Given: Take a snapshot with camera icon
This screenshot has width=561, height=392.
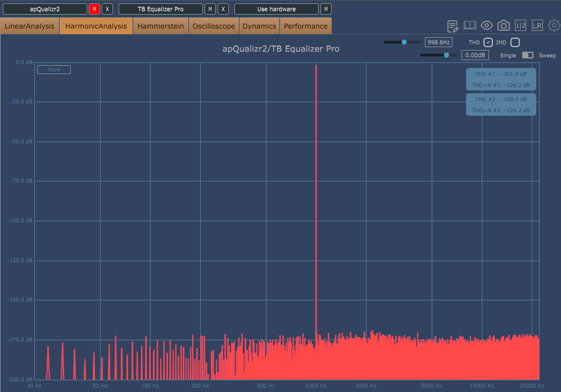Looking at the screenshot, I should [x=504, y=26].
